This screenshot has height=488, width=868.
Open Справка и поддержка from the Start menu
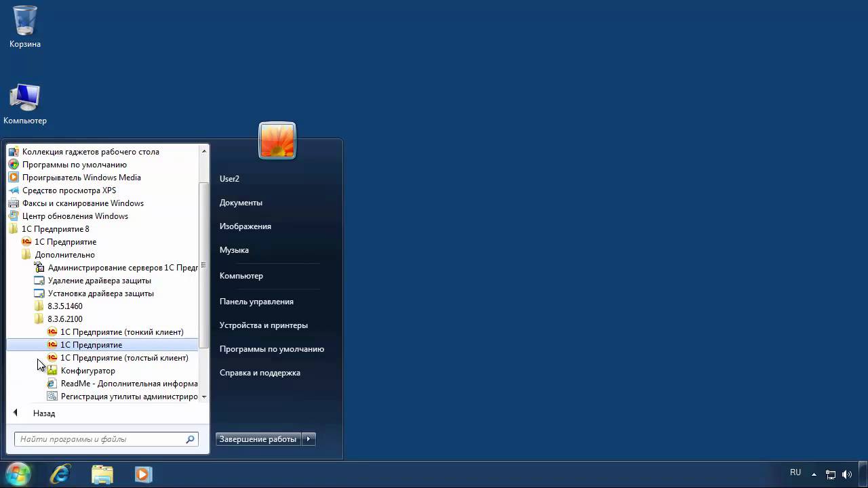[260, 373]
